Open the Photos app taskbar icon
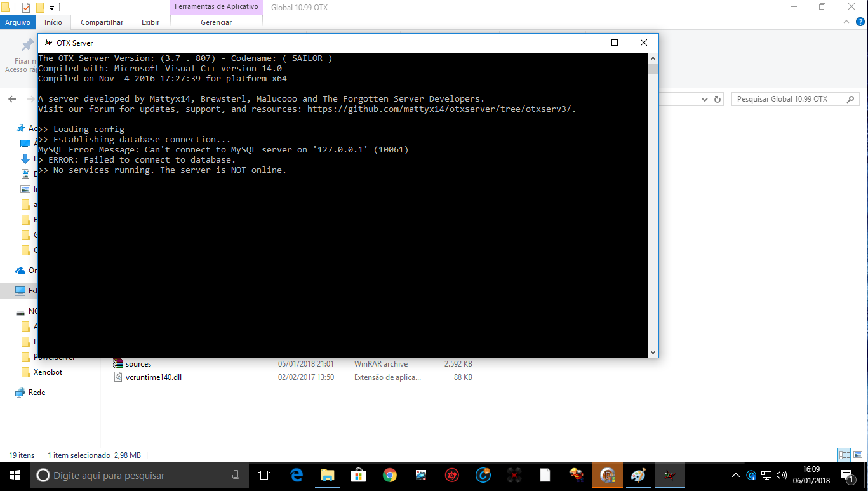 tap(421, 475)
